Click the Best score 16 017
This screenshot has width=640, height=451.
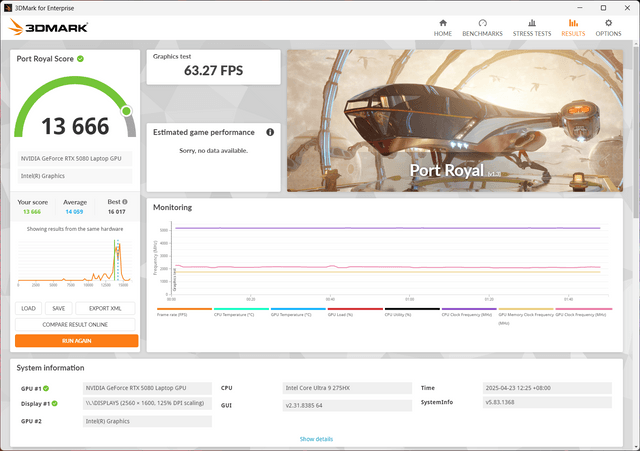(x=117, y=212)
